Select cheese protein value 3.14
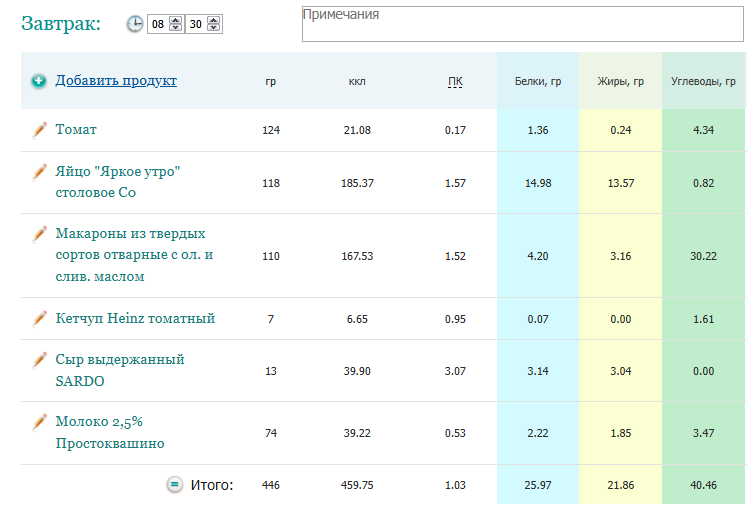Image resolution: width=747 pixels, height=510 pixels. click(x=538, y=371)
